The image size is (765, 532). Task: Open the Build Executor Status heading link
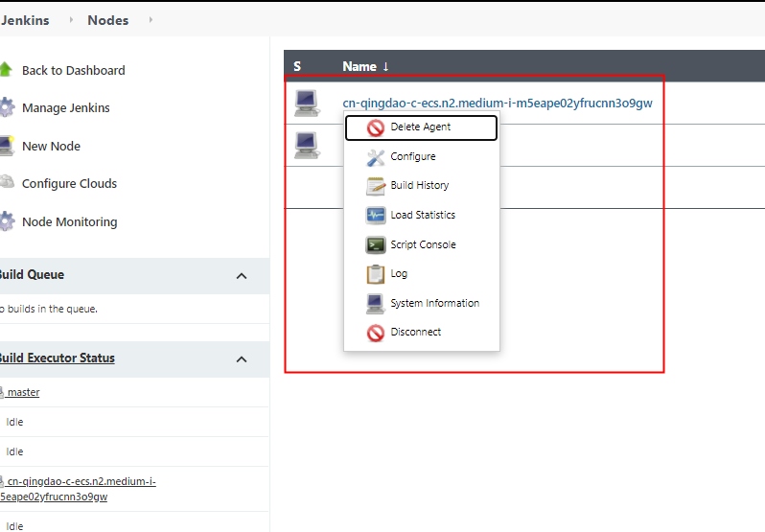point(58,358)
